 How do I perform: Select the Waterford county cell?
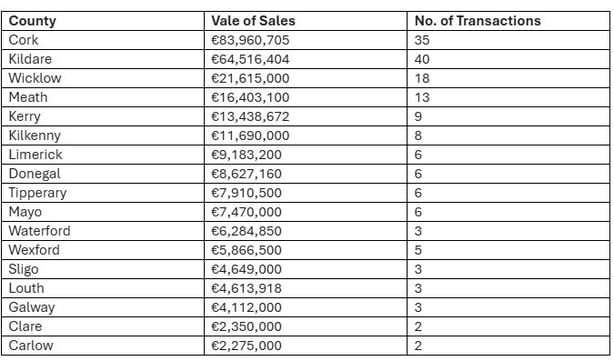(103, 231)
